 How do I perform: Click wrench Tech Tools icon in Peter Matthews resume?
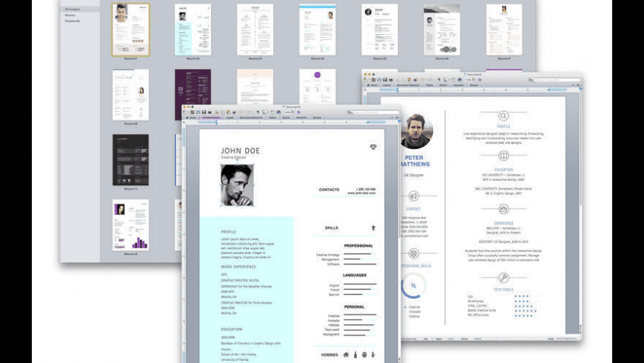coord(503,278)
